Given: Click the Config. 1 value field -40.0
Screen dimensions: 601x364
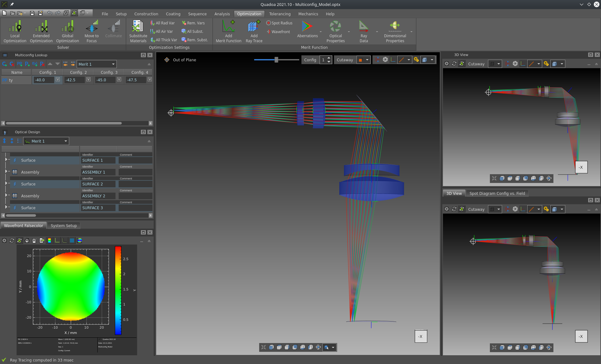Looking at the screenshot, I should 44,80.
